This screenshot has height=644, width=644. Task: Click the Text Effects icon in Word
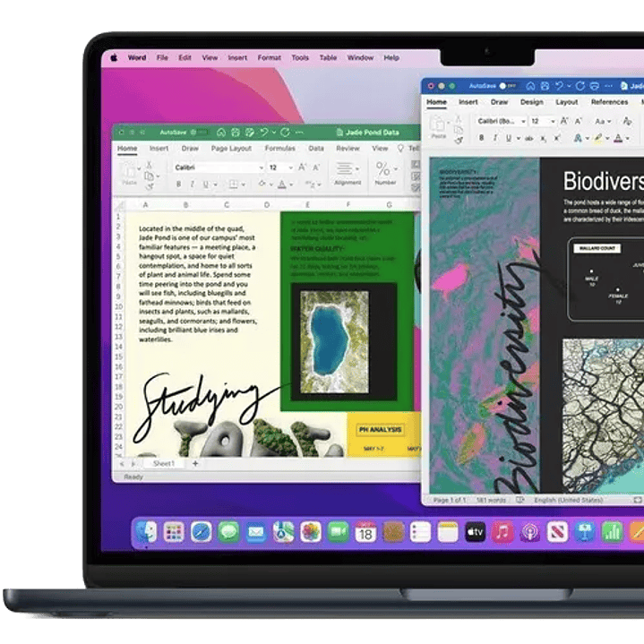click(578, 138)
